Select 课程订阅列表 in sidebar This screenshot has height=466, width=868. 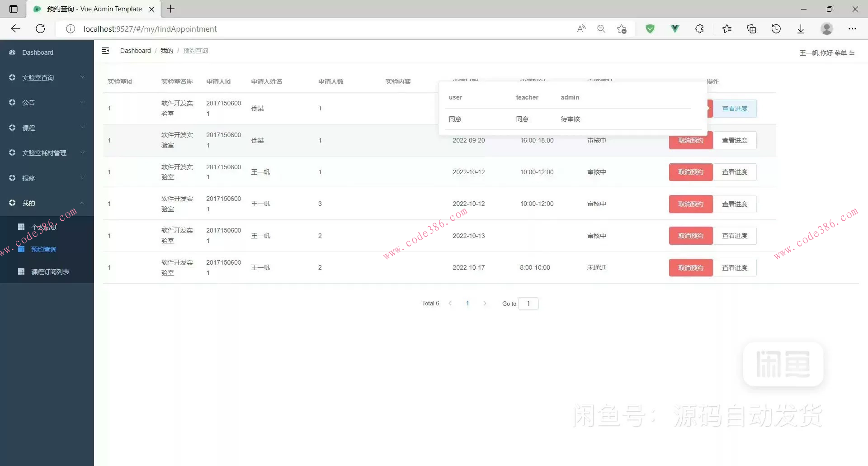(x=50, y=272)
